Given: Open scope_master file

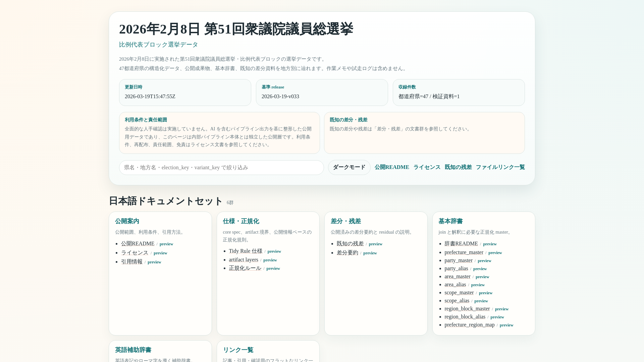Looking at the screenshot, I should pos(459,293).
